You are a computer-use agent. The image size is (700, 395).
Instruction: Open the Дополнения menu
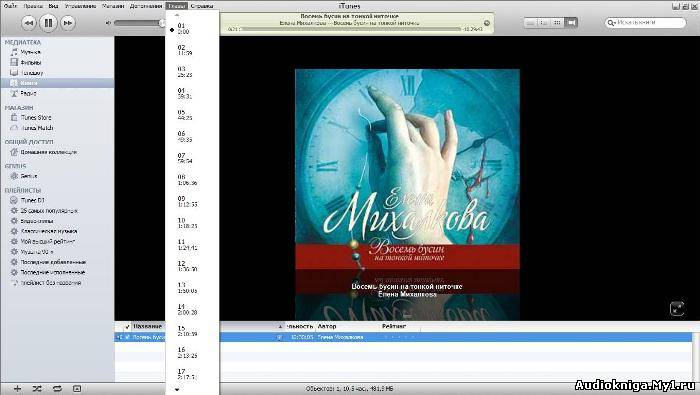(146, 6)
